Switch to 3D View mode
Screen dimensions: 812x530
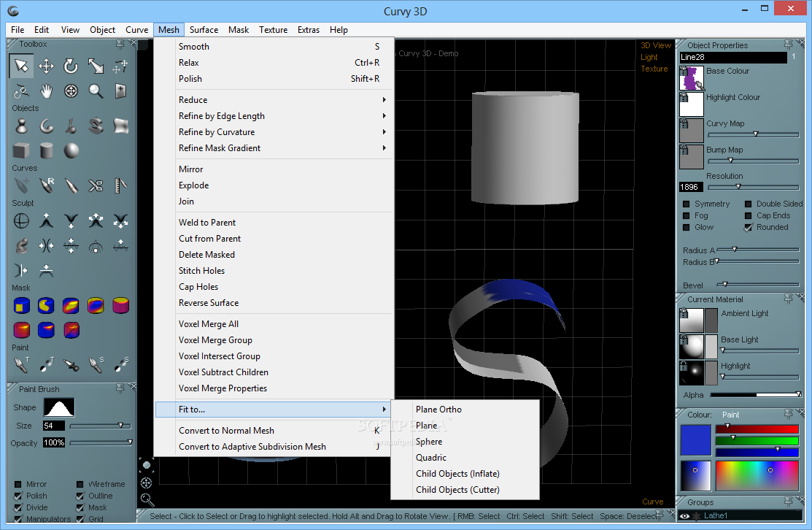656,45
